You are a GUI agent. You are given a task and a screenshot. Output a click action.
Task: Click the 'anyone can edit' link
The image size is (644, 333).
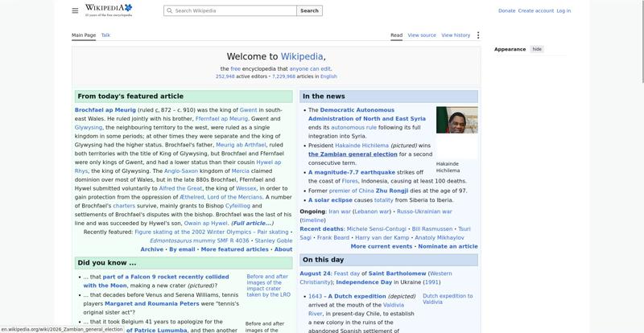[x=310, y=69]
